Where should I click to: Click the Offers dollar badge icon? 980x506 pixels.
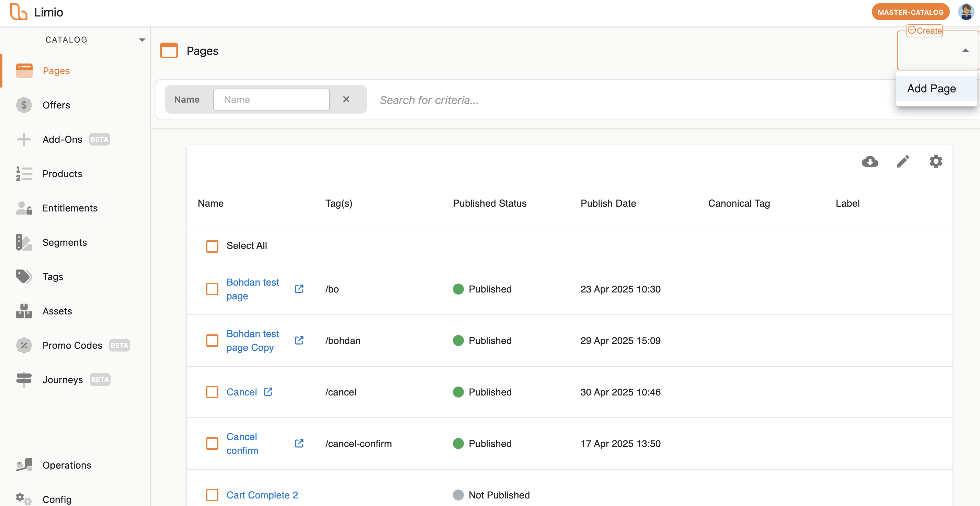[24, 105]
